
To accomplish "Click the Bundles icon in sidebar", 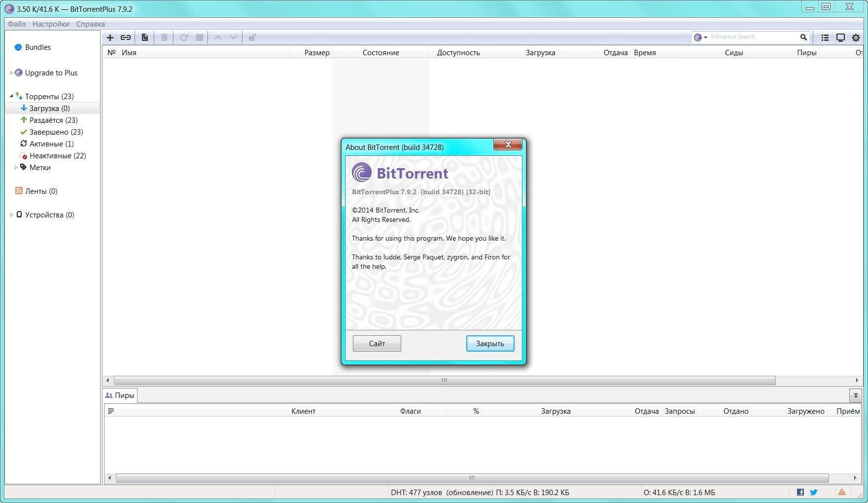I will point(18,47).
